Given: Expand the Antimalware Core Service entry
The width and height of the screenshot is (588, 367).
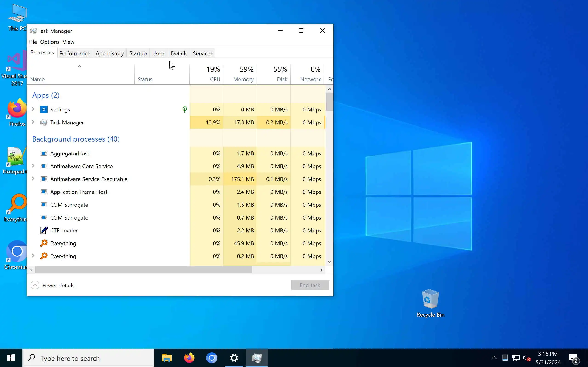Looking at the screenshot, I should (x=33, y=166).
